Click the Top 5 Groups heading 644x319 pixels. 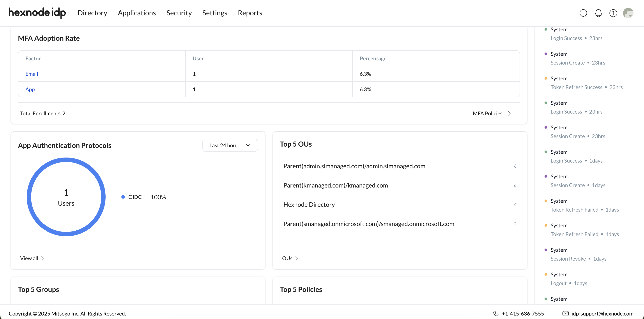38,289
